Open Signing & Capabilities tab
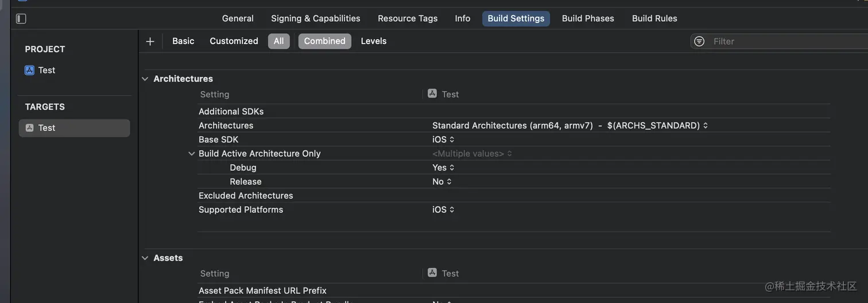Screen dimensions: 868x303 pos(315,18)
